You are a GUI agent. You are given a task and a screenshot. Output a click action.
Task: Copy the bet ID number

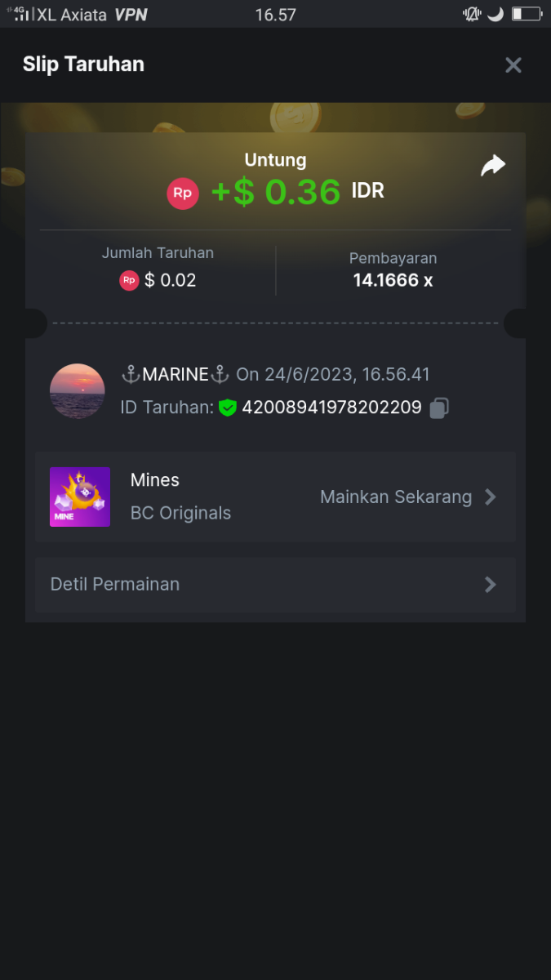(439, 408)
